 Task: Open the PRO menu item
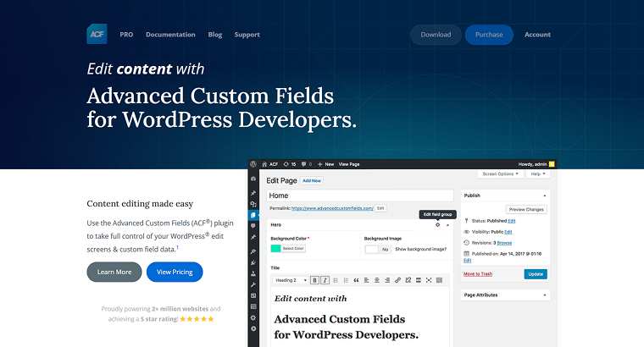pyautogui.click(x=126, y=35)
